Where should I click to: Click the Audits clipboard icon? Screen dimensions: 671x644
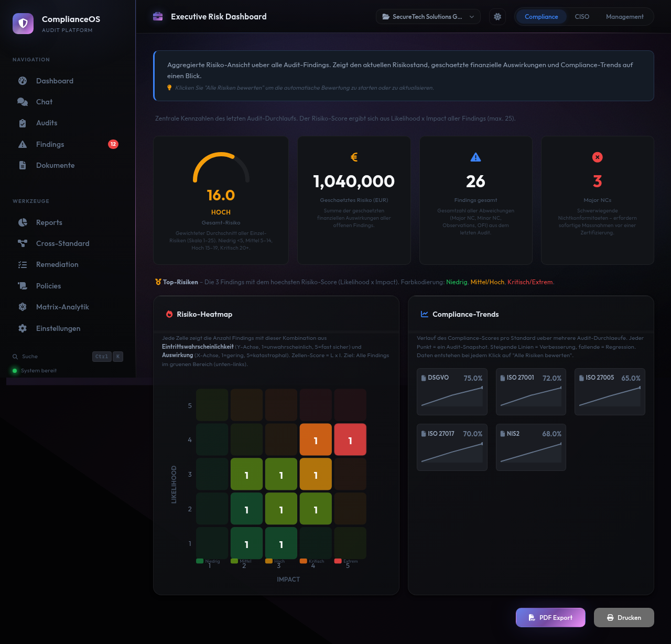(x=23, y=123)
